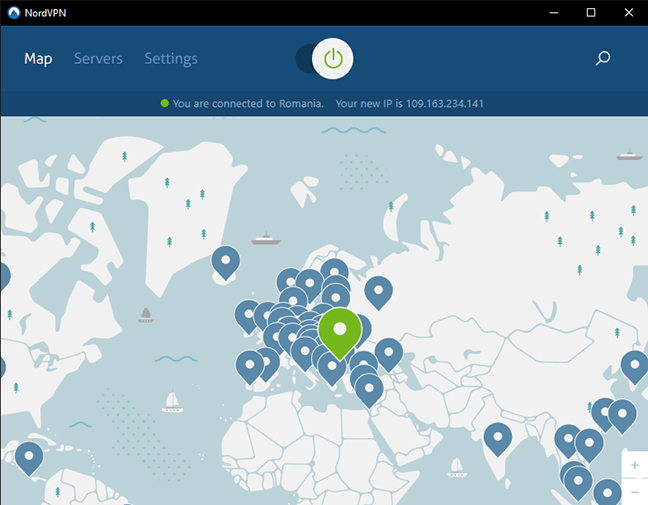
Task: Click the NordVPN logo in title bar
Action: click(14, 13)
